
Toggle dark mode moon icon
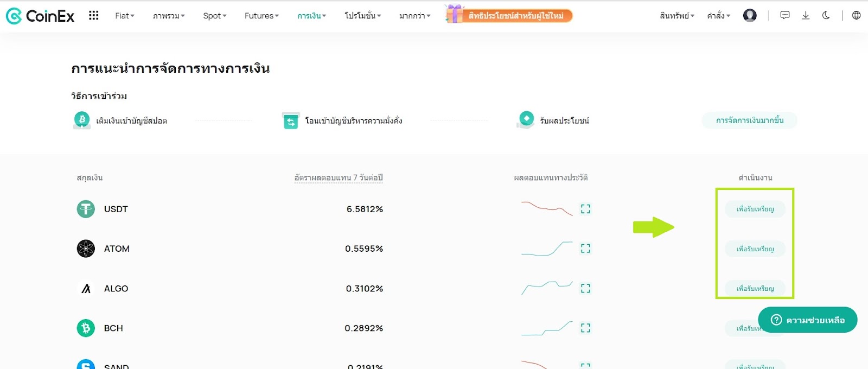(826, 16)
